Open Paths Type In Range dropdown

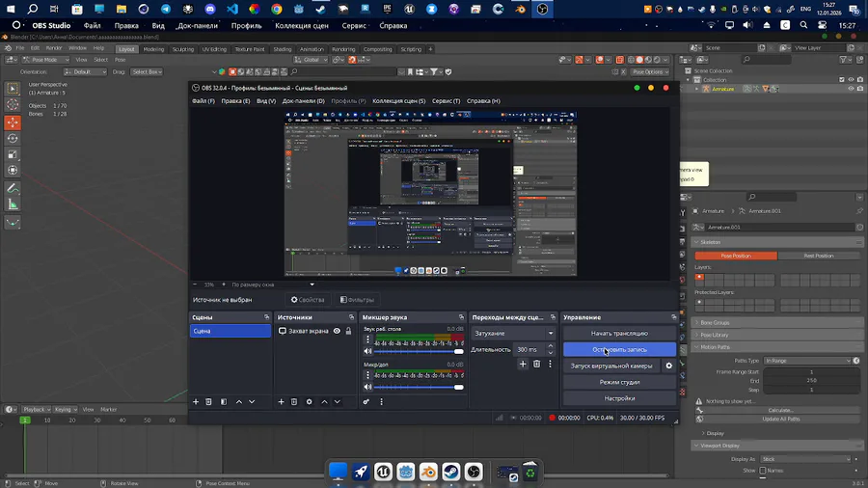coord(807,361)
